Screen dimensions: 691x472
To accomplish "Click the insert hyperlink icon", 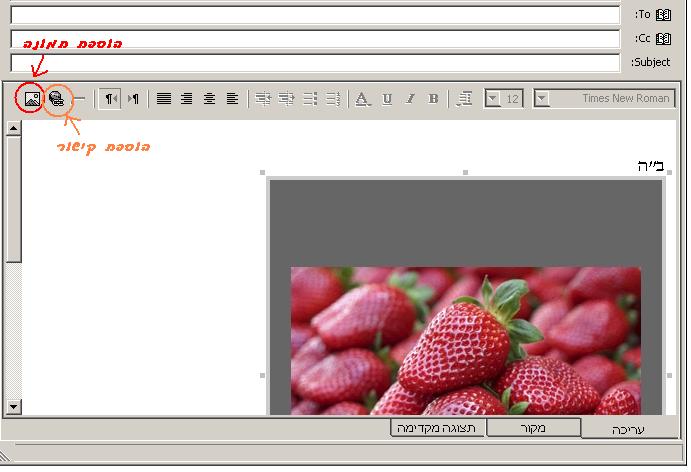I will [x=56, y=99].
